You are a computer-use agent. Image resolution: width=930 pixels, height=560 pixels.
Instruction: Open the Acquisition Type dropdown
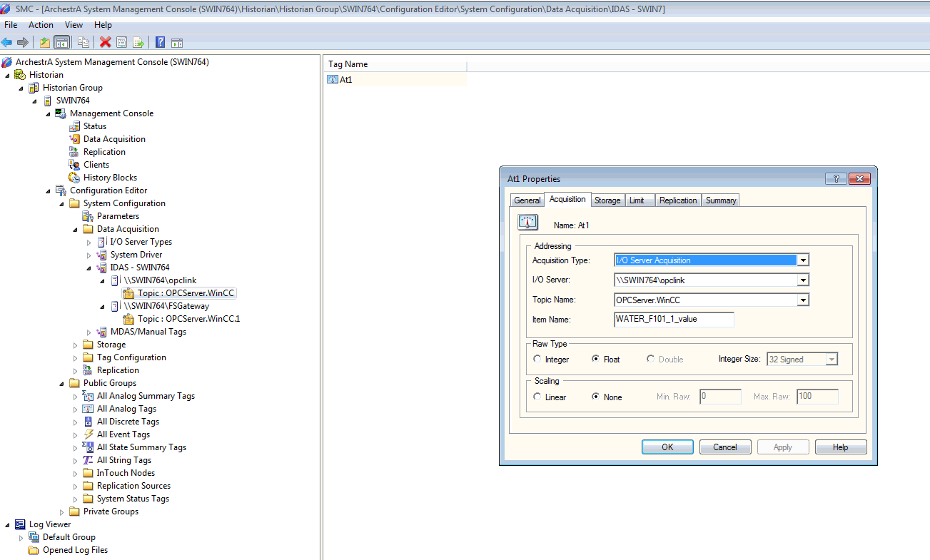[803, 260]
